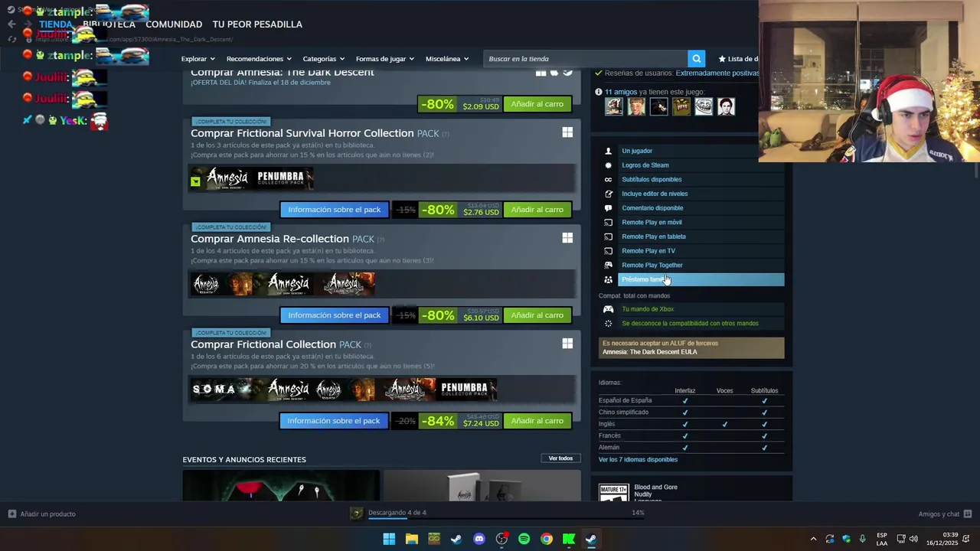Viewport: 980px width, 551px height.
Task: Open Extremadamente positivas reviews link
Action: [x=717, y=73]
